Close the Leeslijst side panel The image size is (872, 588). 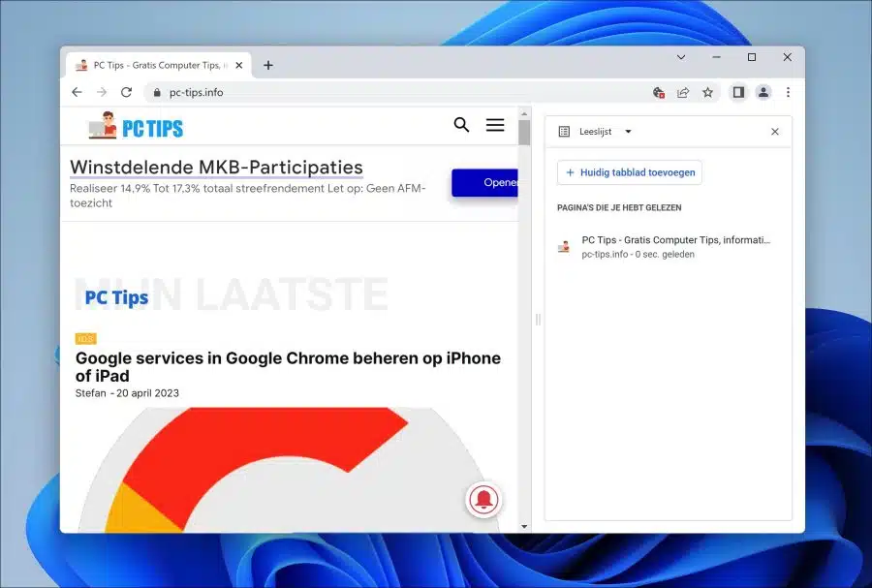click(x=775, y=132)
